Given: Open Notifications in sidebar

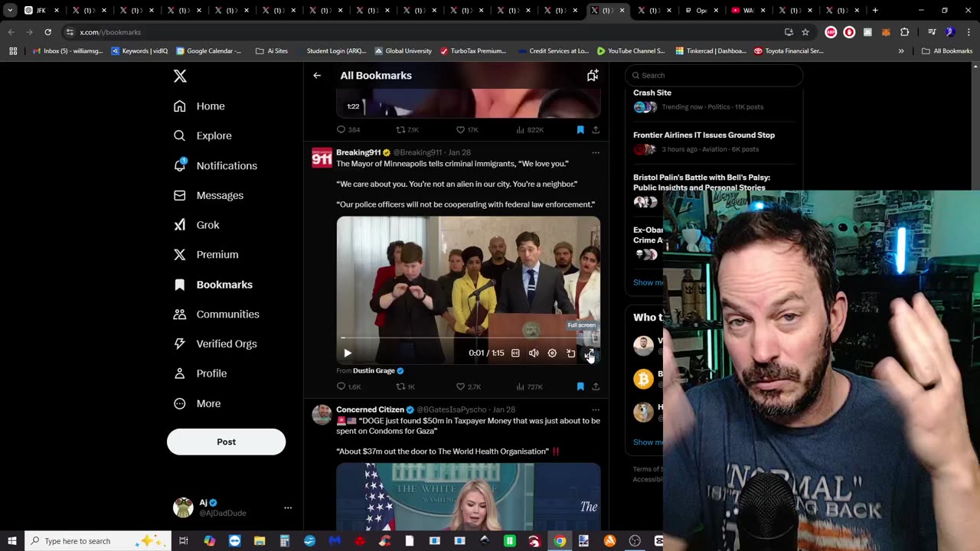Looking at the screenshot, I should pyautogui.click(x=215, y=165).
